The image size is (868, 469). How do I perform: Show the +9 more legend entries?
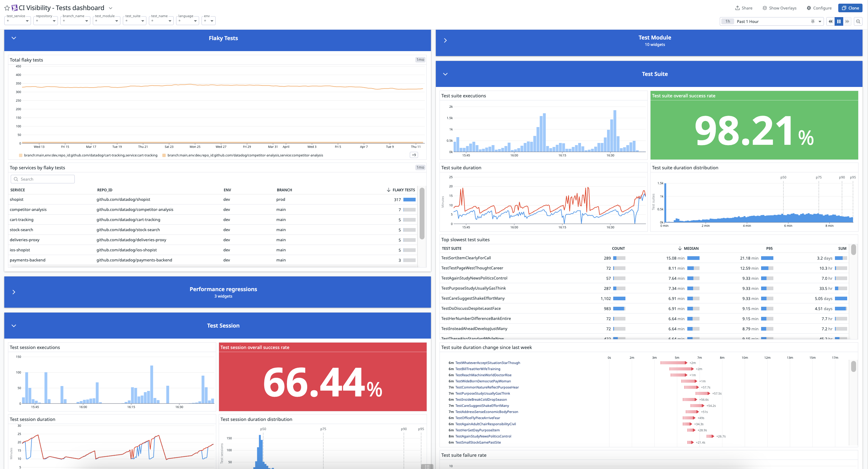(414, 155)
